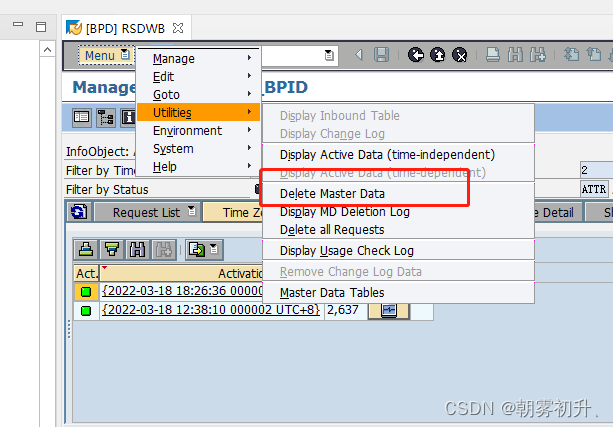Select the green status of 12:38:10 request

(x=86, y=310)
